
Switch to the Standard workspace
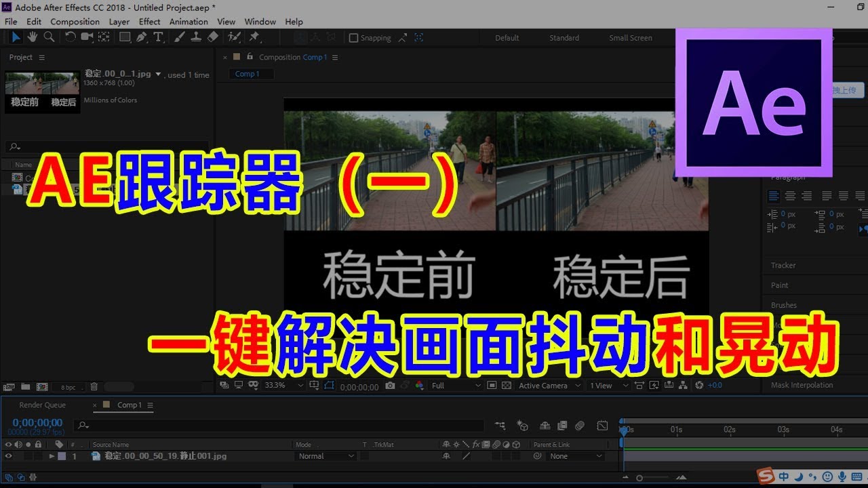(564, 38)
